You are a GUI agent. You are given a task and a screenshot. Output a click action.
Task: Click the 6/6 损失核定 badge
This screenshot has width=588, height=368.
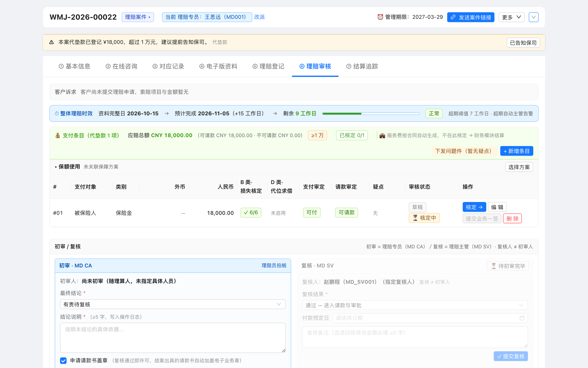[x=251, y=213]
